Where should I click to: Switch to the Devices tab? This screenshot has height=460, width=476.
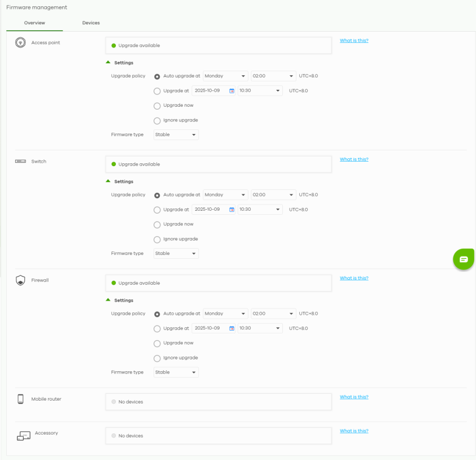[x=91, y=23]
